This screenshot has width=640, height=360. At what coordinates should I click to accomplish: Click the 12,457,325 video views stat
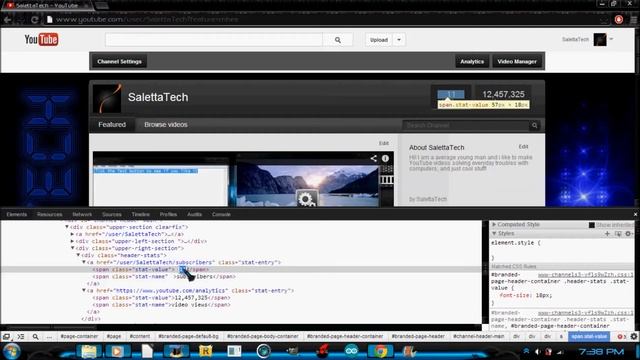click(503, 94)
